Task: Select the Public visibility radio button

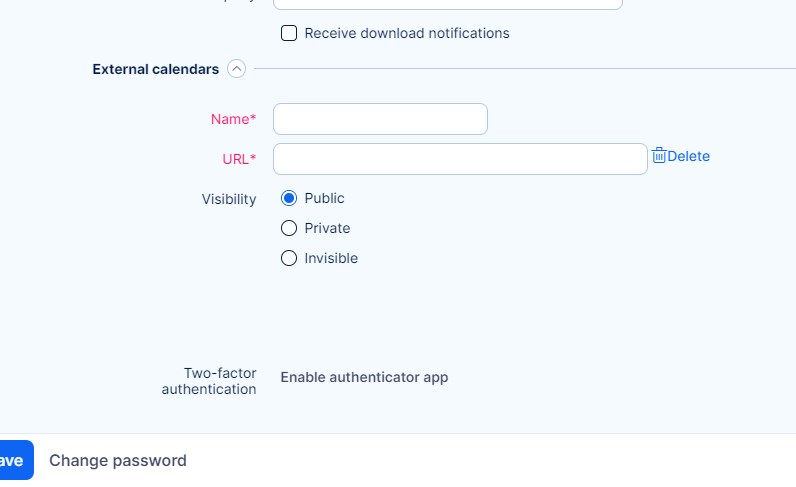Action: point(289,198)
